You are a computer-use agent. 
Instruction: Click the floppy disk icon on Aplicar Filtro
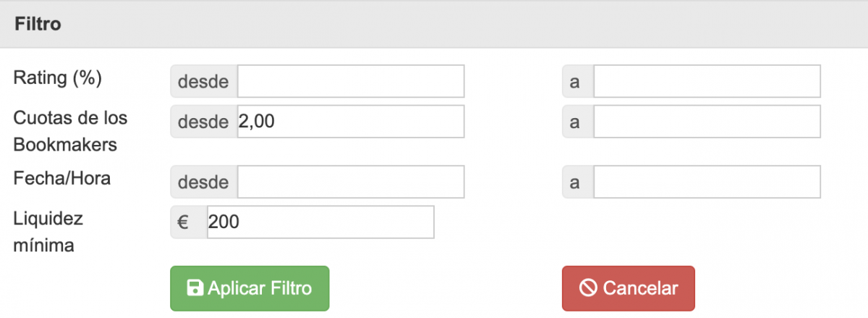pyautogui.click(x=195, y=288)
